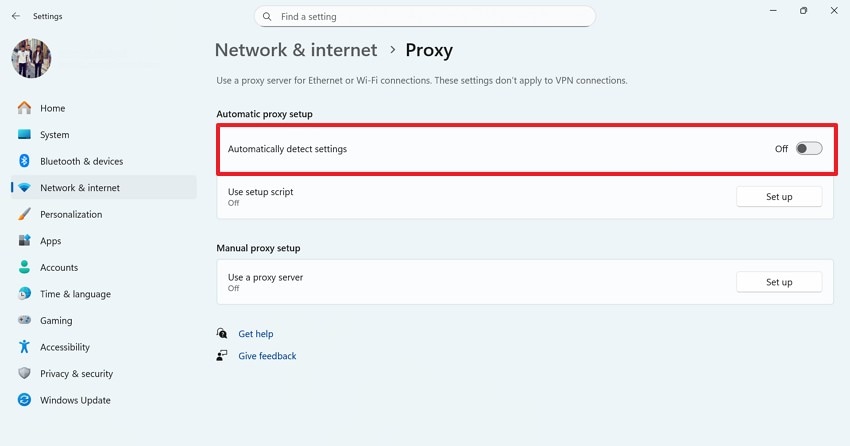Click Set up for setup script
Image resolution: width=850 pixels, height=446 pixels.
point(779,197)
